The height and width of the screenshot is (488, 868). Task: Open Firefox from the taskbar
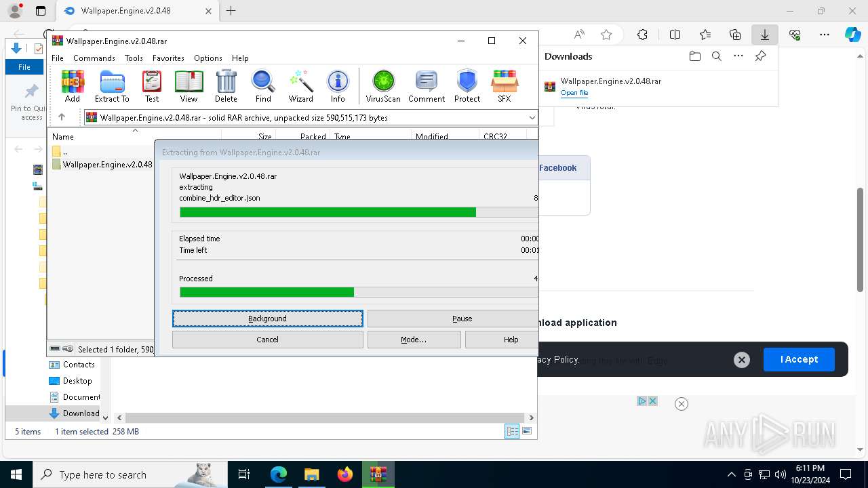[345, 474]
